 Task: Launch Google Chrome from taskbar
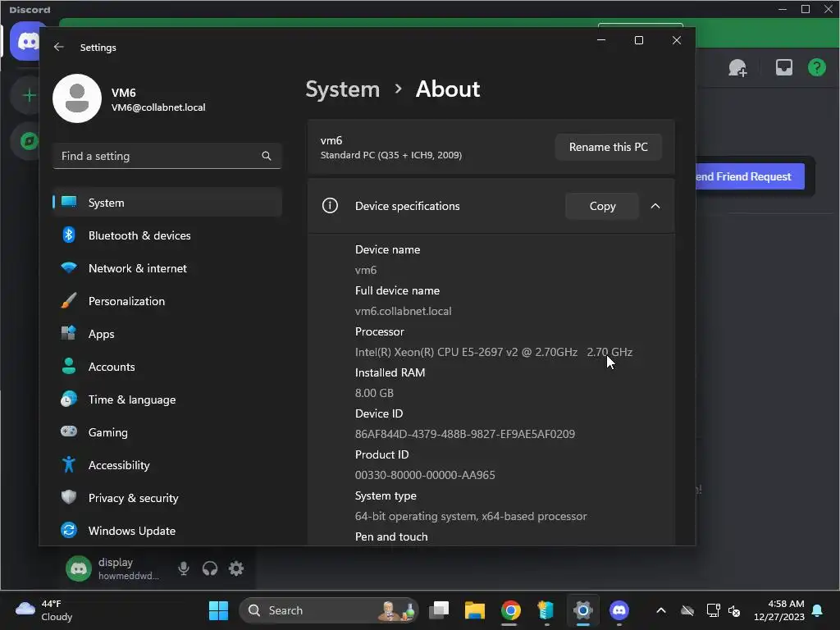(x=510, y=610)
